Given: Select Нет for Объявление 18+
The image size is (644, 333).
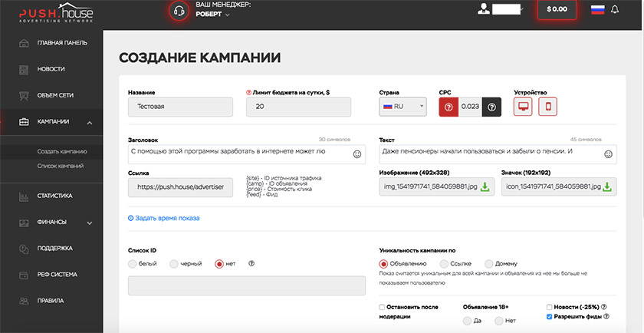Looking at the screenshot, I should pyautogui.click(x=498, y=321).
